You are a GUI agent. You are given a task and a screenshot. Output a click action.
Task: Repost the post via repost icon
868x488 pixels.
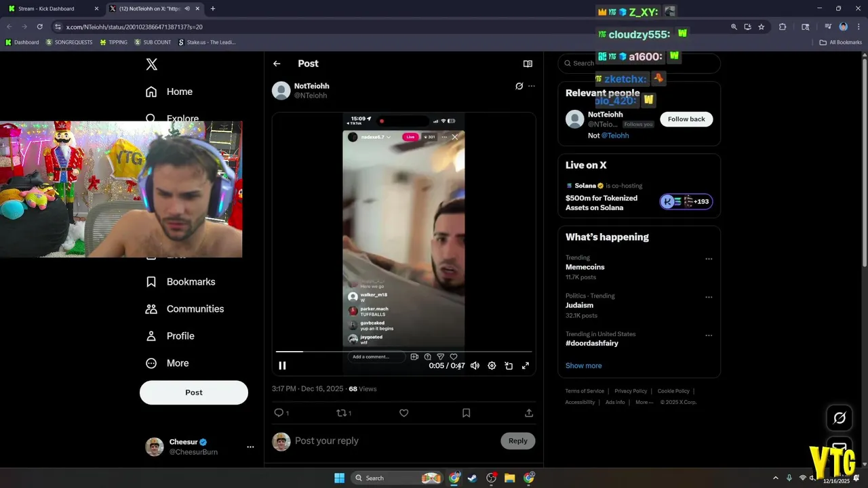341,413
